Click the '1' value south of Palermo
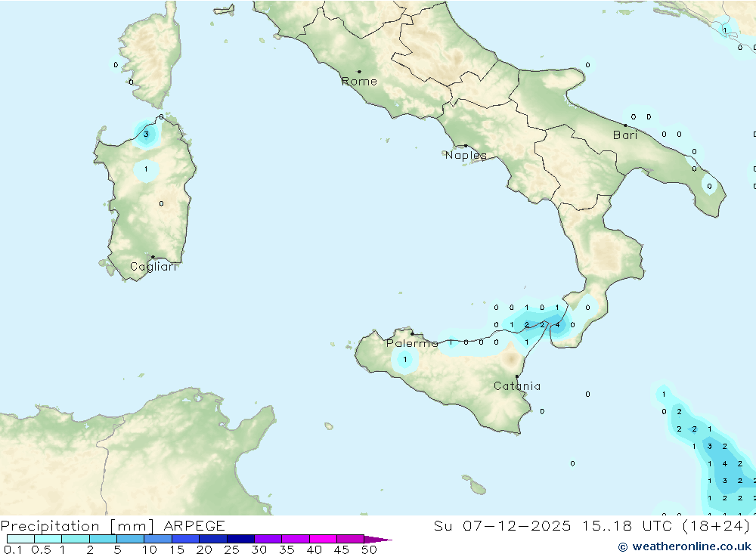Viewport: 756px width, 554px height. pos(405,359)
